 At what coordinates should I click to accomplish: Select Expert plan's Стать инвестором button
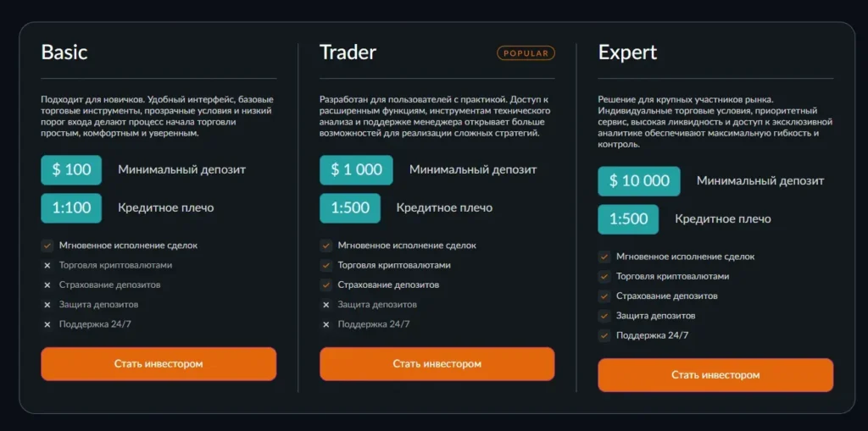(x=715, y=375)
